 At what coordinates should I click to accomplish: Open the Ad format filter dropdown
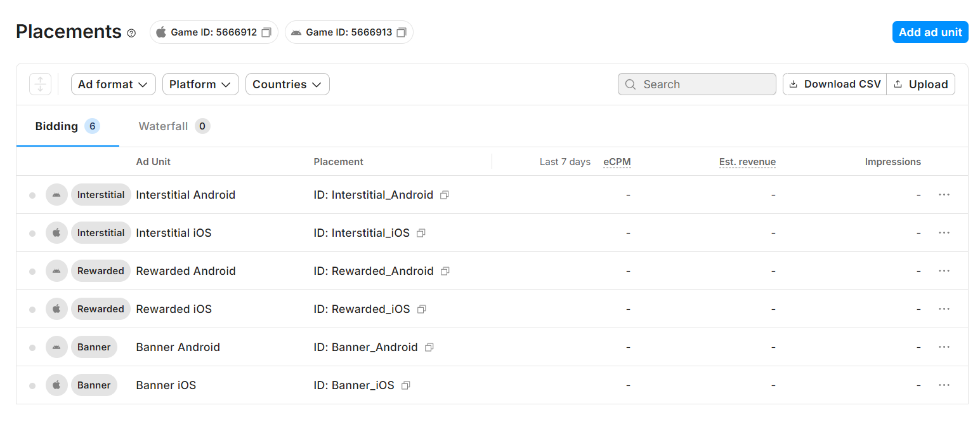click(x=113, y=84)
